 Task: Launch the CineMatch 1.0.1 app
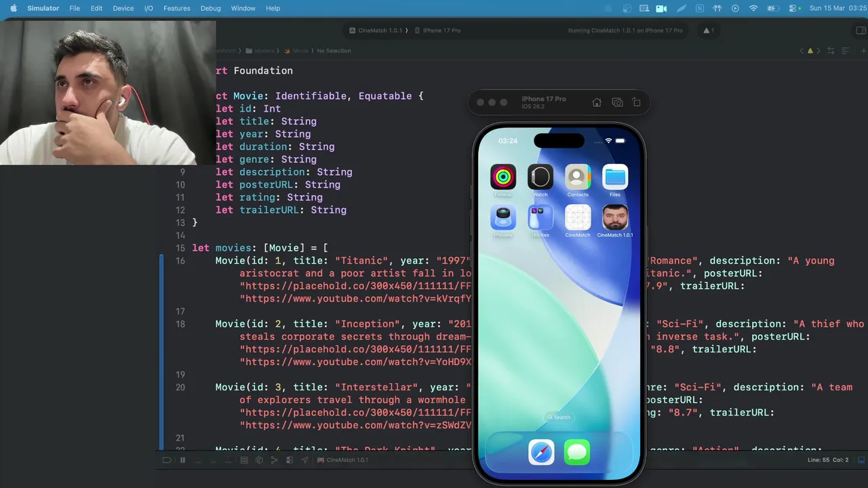pos(615,218)
